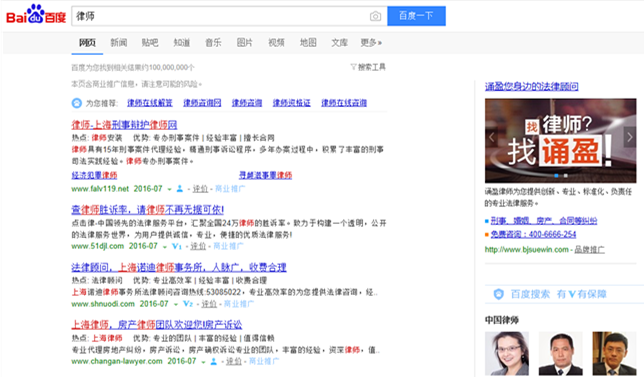This screenshot has width=644, height=377.
Task: Open the 图片 tab
Action: click(x=245, y=43)
